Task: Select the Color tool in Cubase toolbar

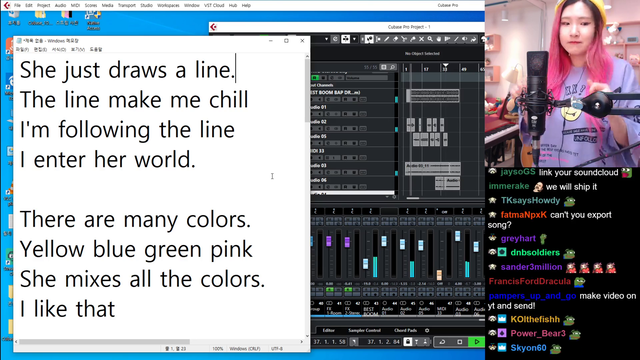Action: [x=473, y=39]
